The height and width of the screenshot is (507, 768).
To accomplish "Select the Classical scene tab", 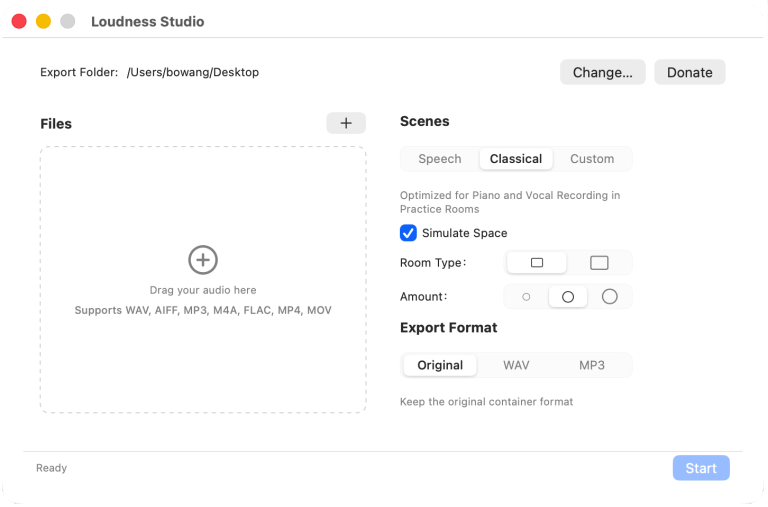I will tap(516, 159).
